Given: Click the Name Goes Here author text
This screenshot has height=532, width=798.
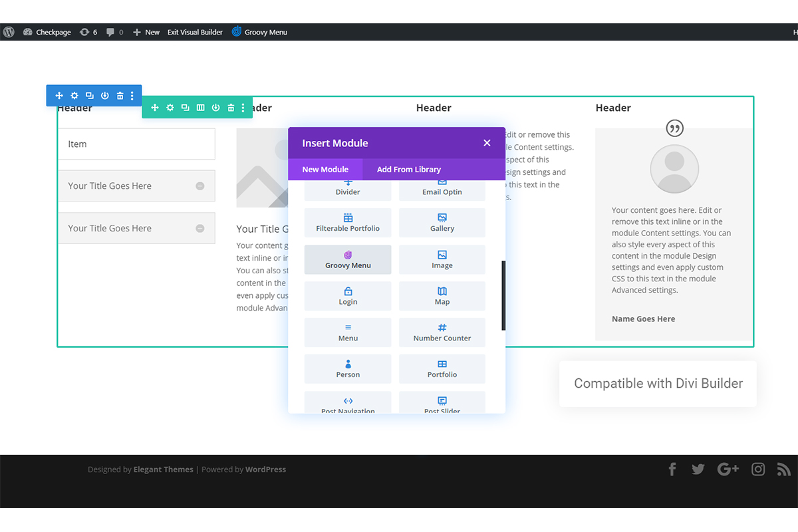Looking at the screenshot, I should tap(643, 319).
